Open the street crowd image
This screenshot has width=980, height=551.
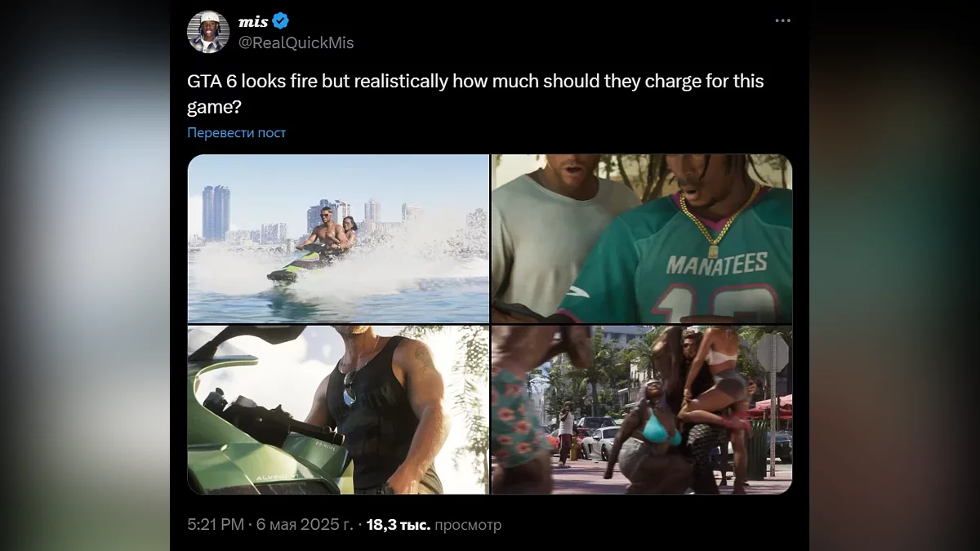(x=642, y=410)
